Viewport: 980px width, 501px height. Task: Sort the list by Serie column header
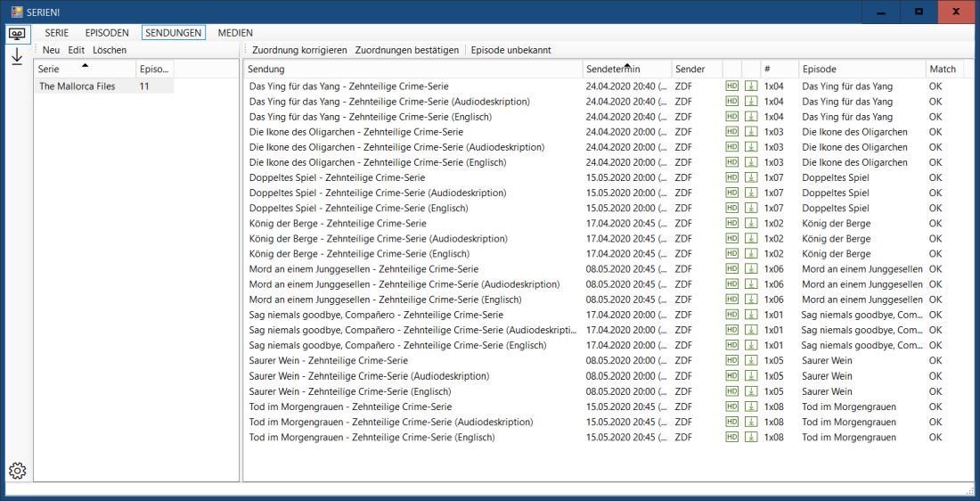(x=84, y=70)
